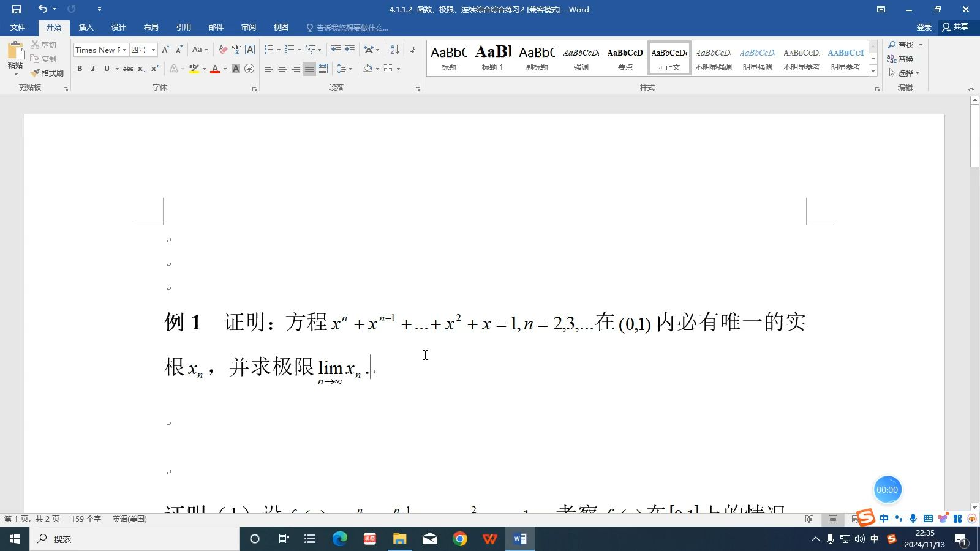Open the Pinyin guide tool
Viewport: 980px width, 551px height.
coord(236,50)
